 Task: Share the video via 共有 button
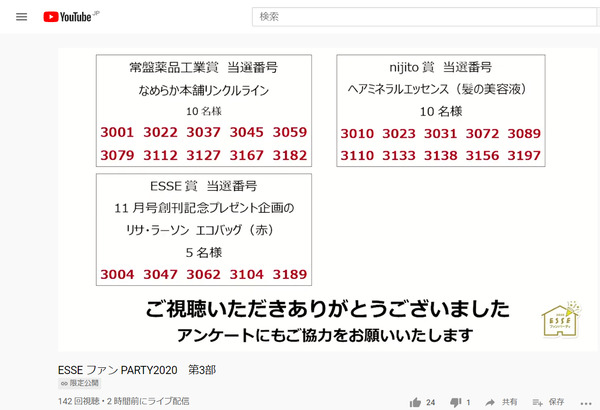pos(501,402)
